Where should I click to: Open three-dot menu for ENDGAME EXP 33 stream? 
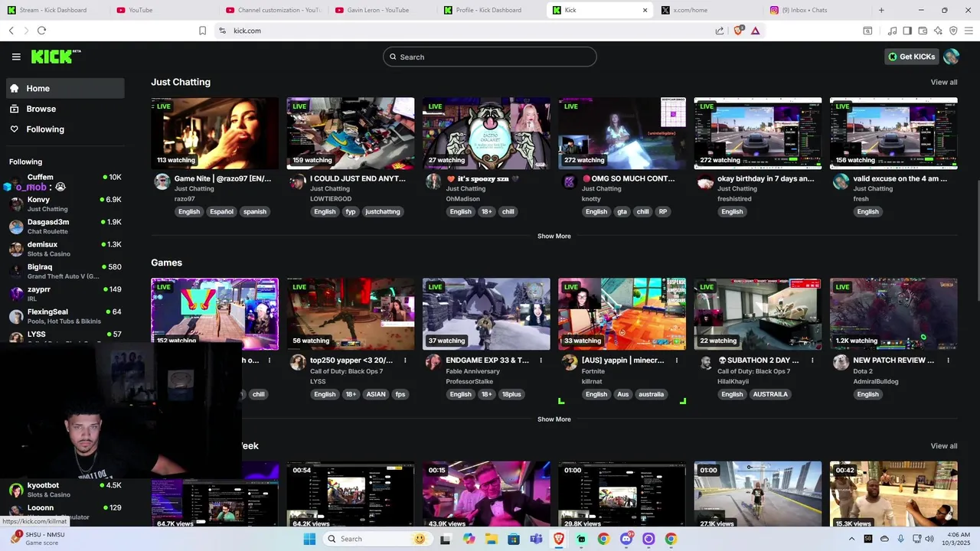coord(541,360)
